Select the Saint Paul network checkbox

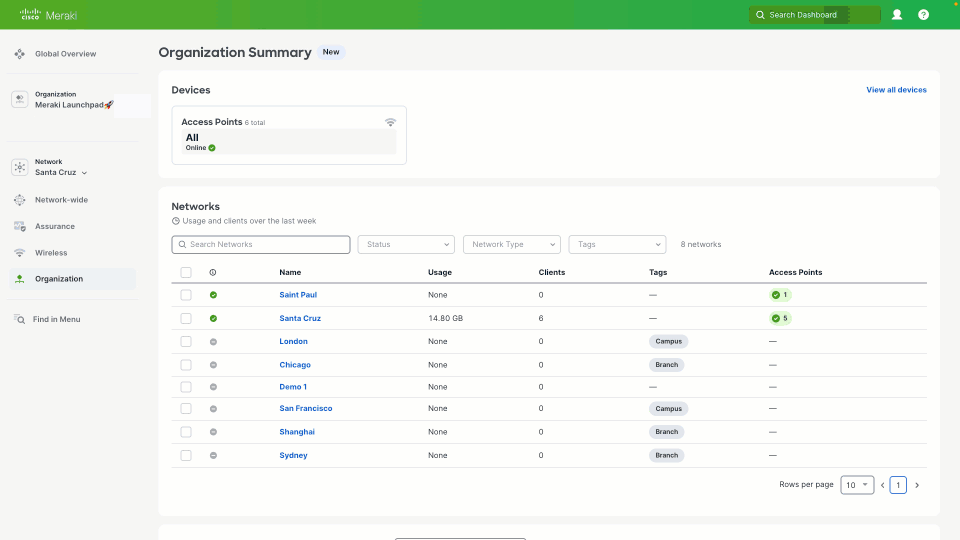click(186, 295)
